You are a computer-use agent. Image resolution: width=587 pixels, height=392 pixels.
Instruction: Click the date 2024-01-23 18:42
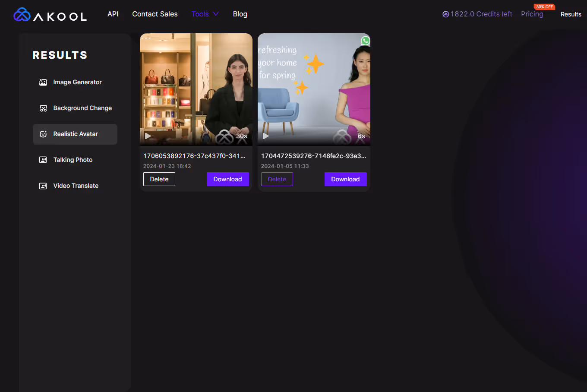pos(167,166)
